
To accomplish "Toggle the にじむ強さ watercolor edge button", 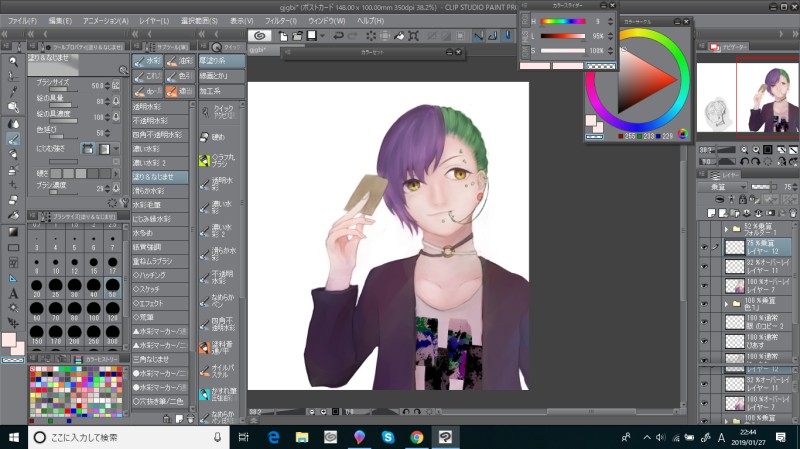I will [88, 149].
